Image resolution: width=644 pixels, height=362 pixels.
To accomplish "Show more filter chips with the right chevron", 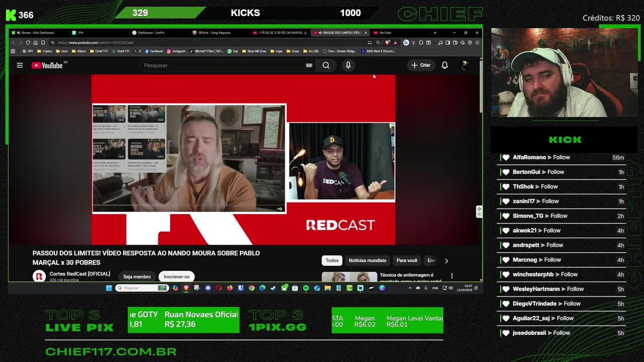I will [x=446, y=261].
